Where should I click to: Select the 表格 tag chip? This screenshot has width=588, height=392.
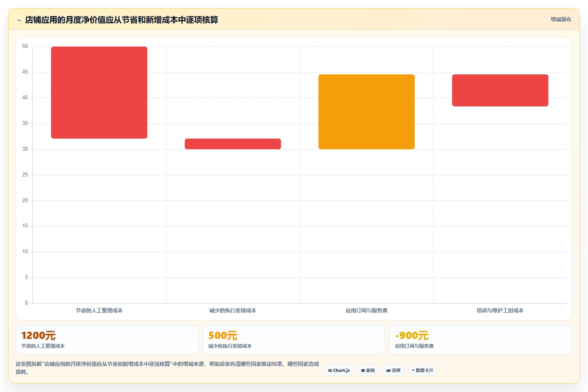pyautogui.click(x=368, y=370)
